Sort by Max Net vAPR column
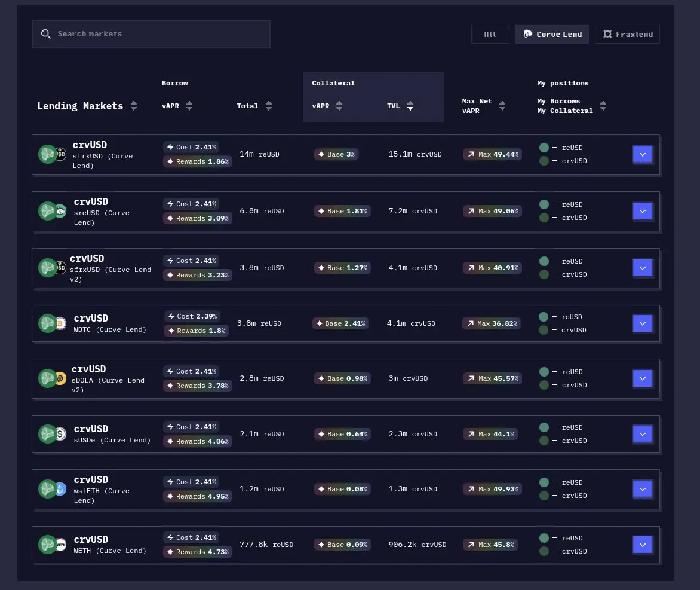The image size is (700, 590). (x=502, y=106)
